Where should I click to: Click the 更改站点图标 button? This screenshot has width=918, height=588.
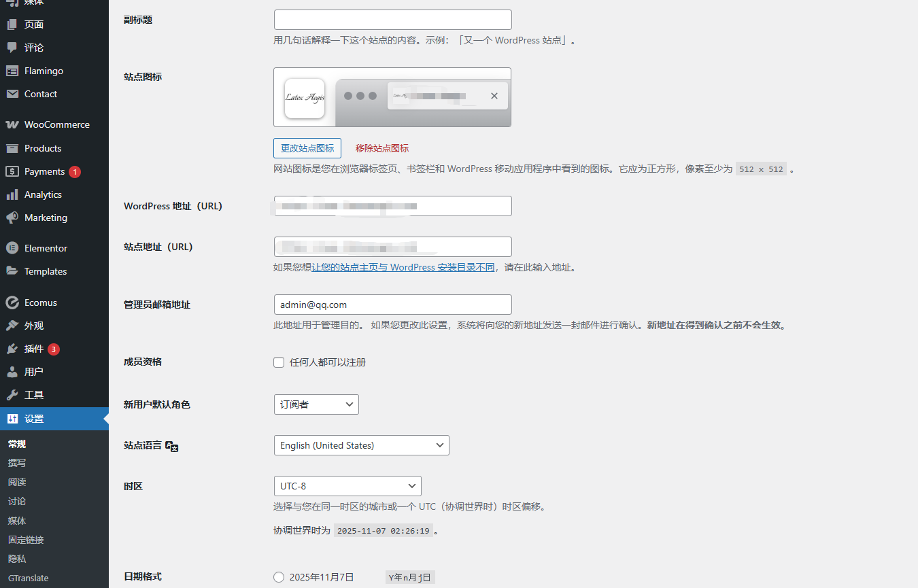pos(307,148)
